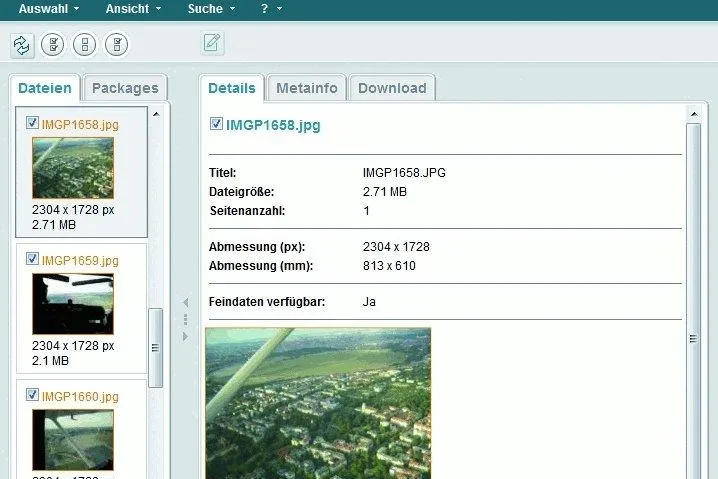
Task: Click 2.1 MB under IMGP1659.jpg
Action: (50, 361)
